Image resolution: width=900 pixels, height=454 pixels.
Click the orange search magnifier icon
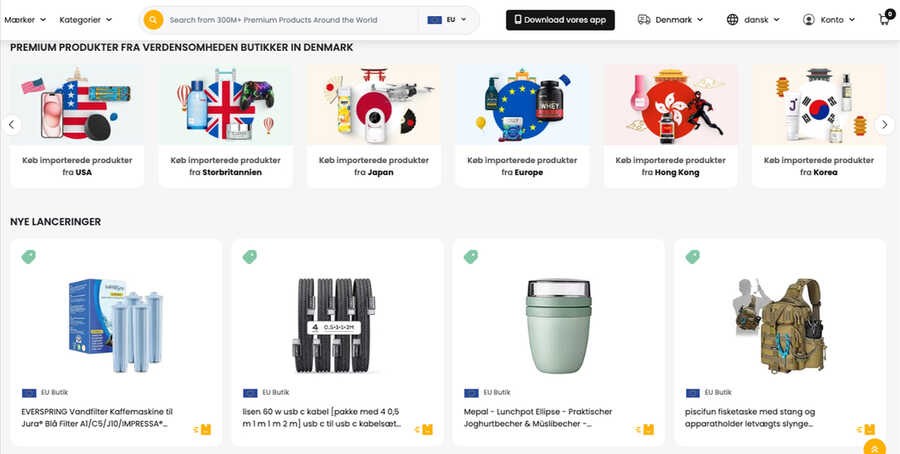click(153, 20)
